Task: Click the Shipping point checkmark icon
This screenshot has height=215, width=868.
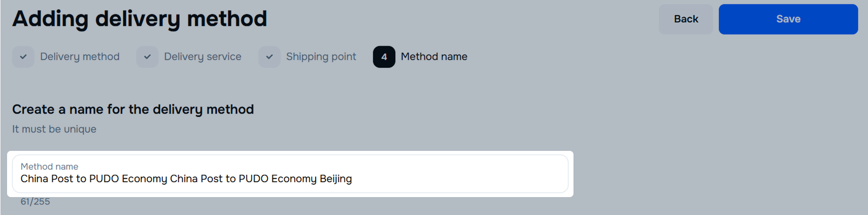Action: tap(270, 57)
